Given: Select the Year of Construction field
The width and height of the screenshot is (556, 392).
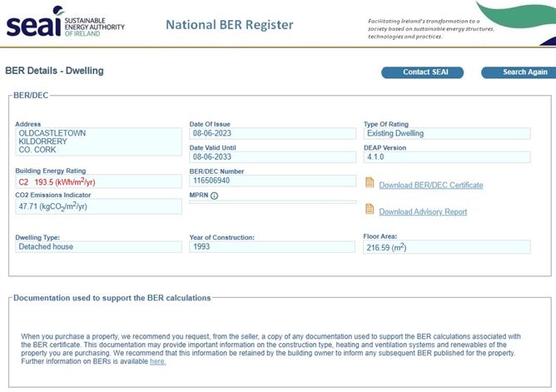Looking at the screenshot, I should pyautogui.click(x=272, y=247).
